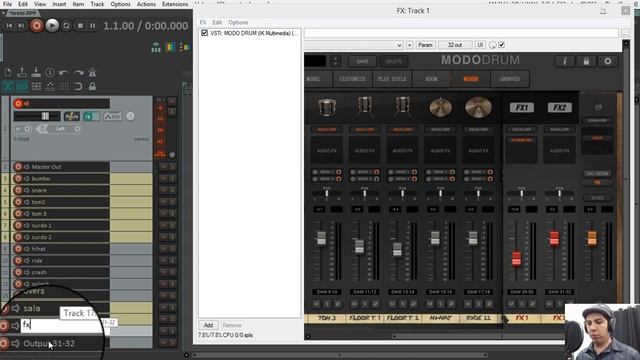Mute the Master Out track M button
The width and height of the screenshot is (640, 360).
pyautogui.click(x=163, y=167)
